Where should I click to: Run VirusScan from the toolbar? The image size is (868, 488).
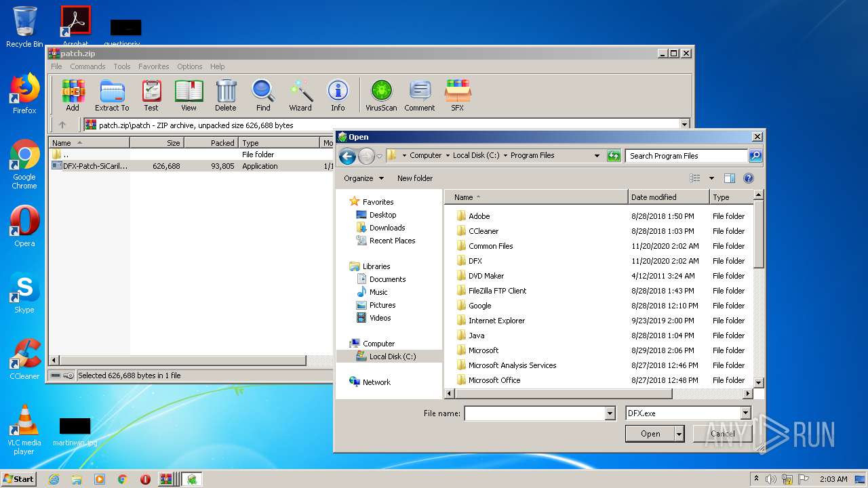381,96
